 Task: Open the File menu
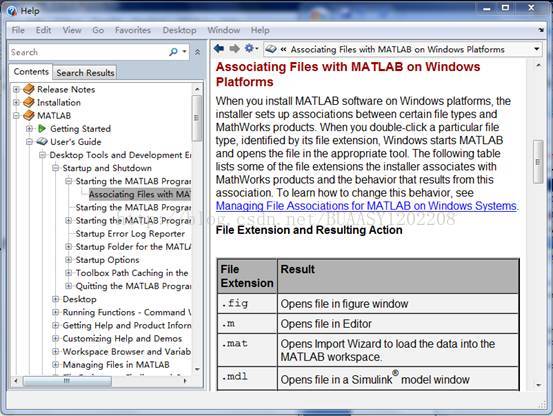[18, 30]
